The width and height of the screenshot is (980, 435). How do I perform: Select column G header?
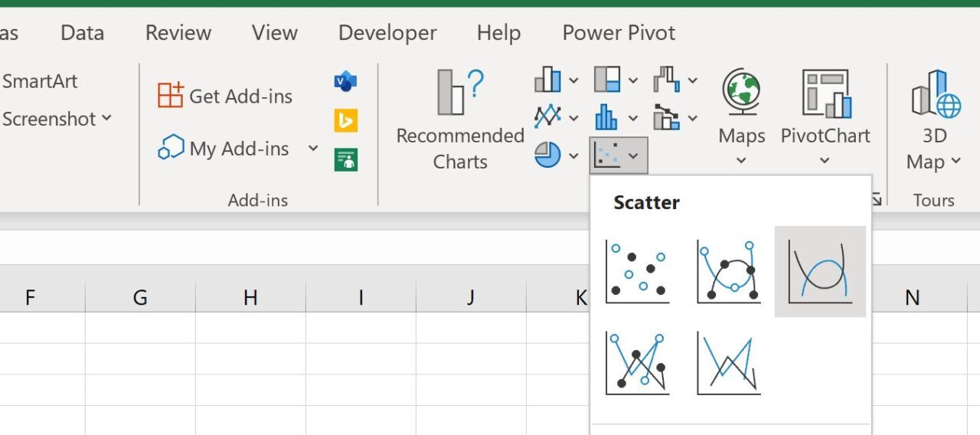click(140, 297)
